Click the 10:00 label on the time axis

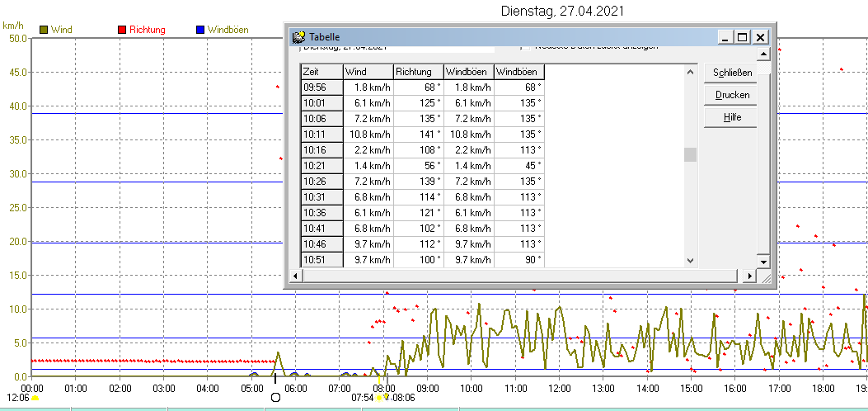click(471, 388)
